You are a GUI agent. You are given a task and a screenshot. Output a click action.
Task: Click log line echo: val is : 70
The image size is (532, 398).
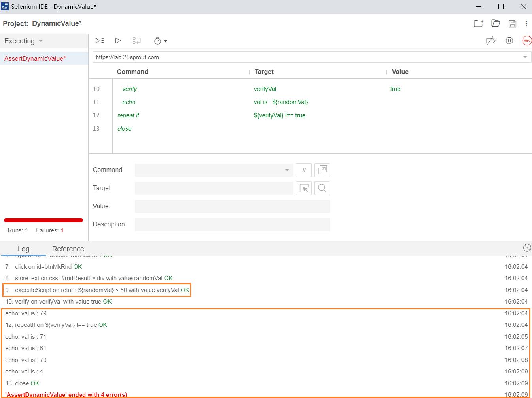26,360
